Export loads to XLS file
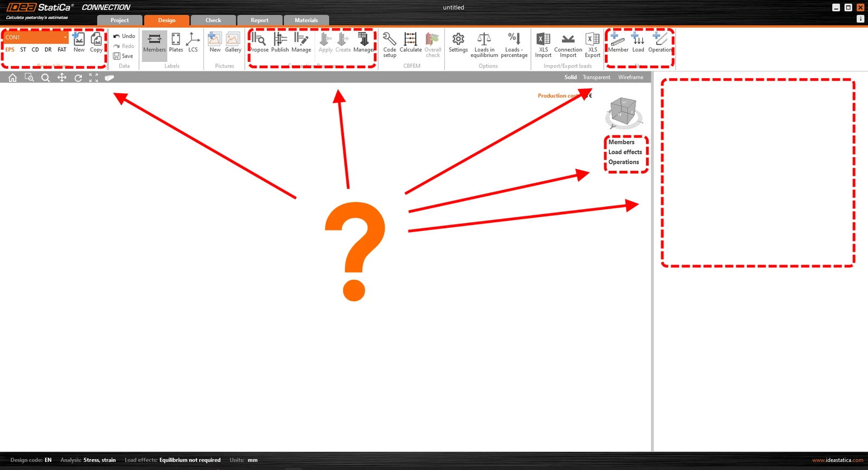 592,44
